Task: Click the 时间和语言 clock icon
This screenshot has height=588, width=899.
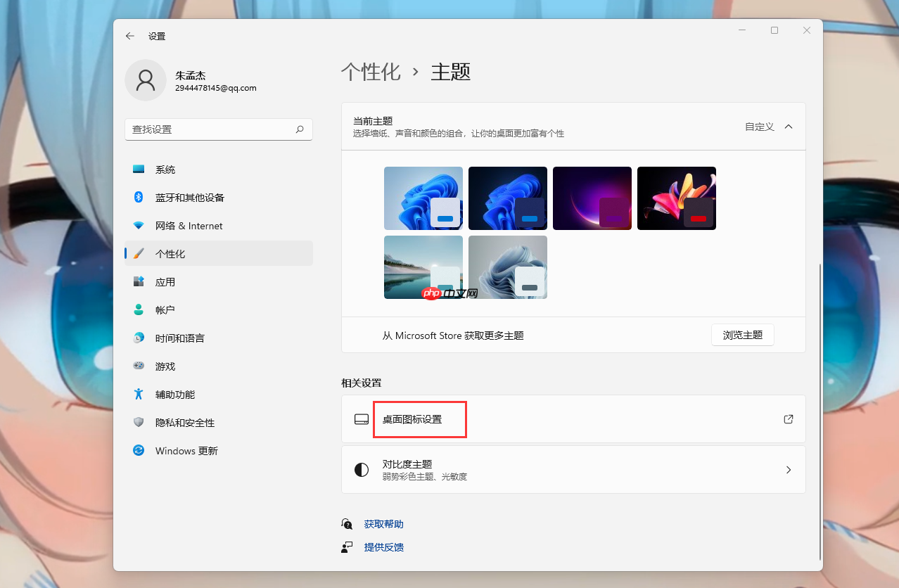Action: tap(138, 338)
